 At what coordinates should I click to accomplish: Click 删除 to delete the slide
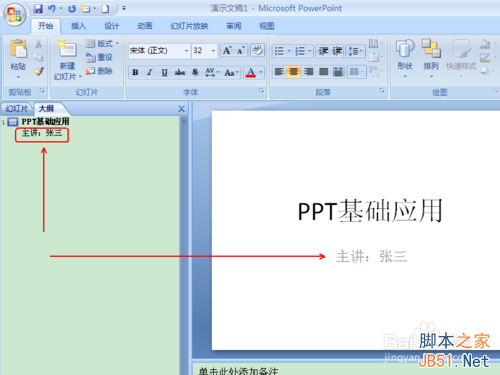[99, 71]
